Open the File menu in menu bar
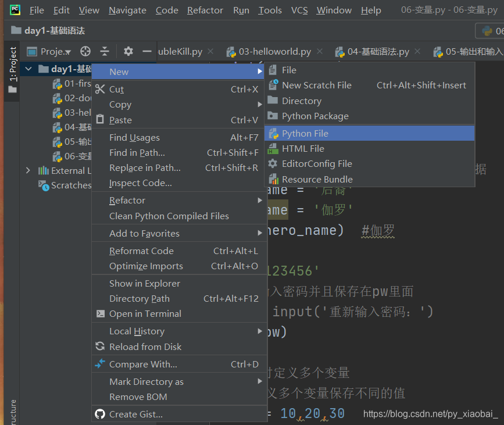This screenshot has width=504, height=425. (x=37, y=10)
